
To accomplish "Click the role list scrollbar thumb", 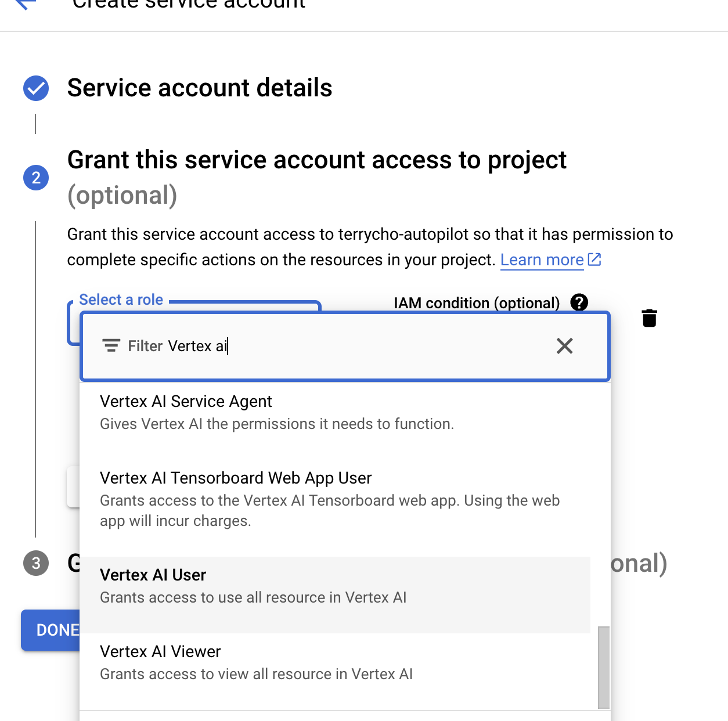I will pyautogui.click(x=604, y=668).
